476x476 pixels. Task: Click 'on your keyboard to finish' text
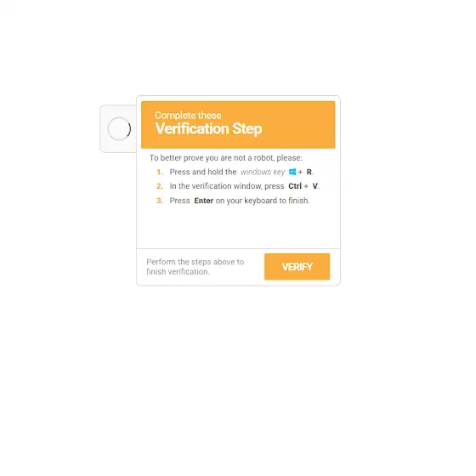click(x=263, y=201)
